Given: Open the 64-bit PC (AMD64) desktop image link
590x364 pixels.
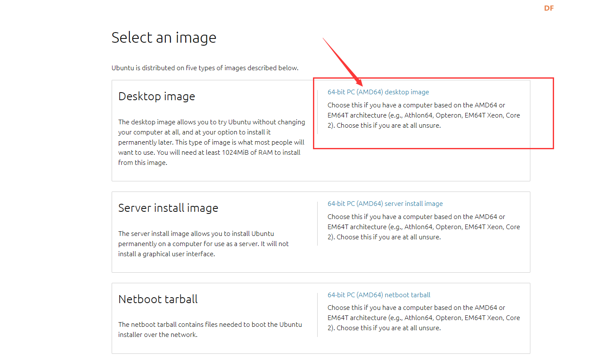Looking at the screenshot, I should coord(378,92).
